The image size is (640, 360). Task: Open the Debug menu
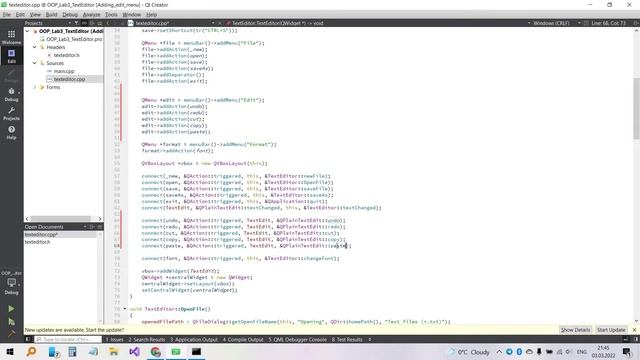pos(70,14)
